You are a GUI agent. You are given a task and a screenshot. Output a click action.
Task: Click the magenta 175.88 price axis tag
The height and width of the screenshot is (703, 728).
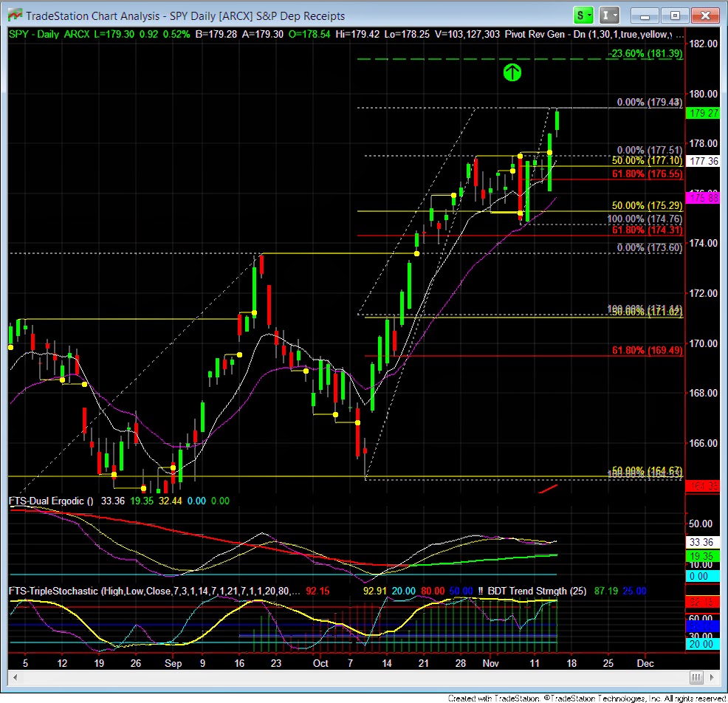pyautogui.click(x=703, y=198)
